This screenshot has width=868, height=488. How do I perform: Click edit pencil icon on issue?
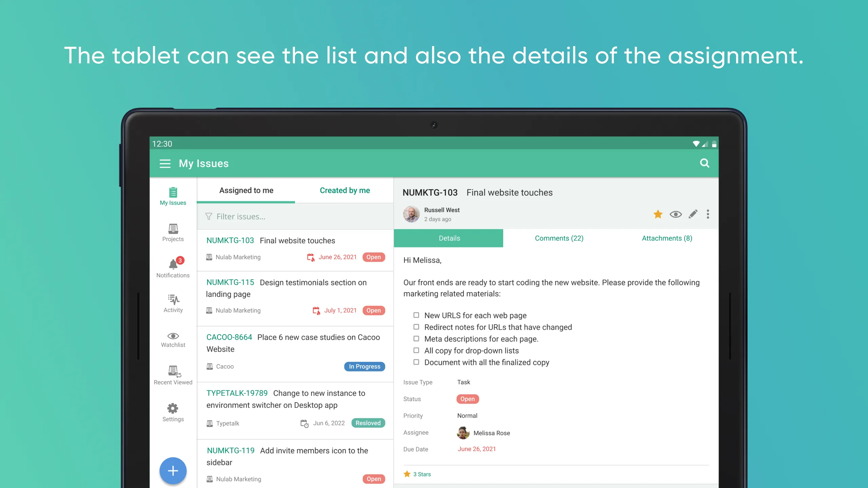[x=692, y=214]
